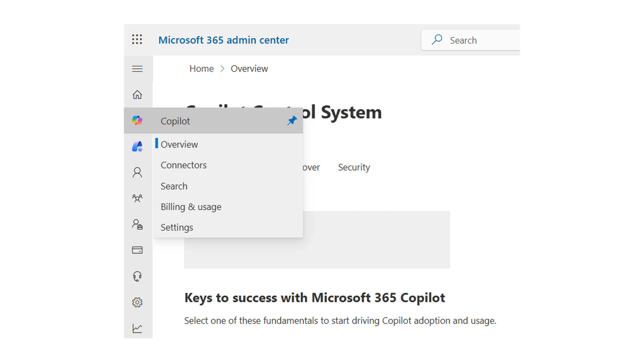Image resolution: width=644 pixels, height=362 pixels.
Task: Select Connectors in the Copilot flyout
Action: pos(183,165)
